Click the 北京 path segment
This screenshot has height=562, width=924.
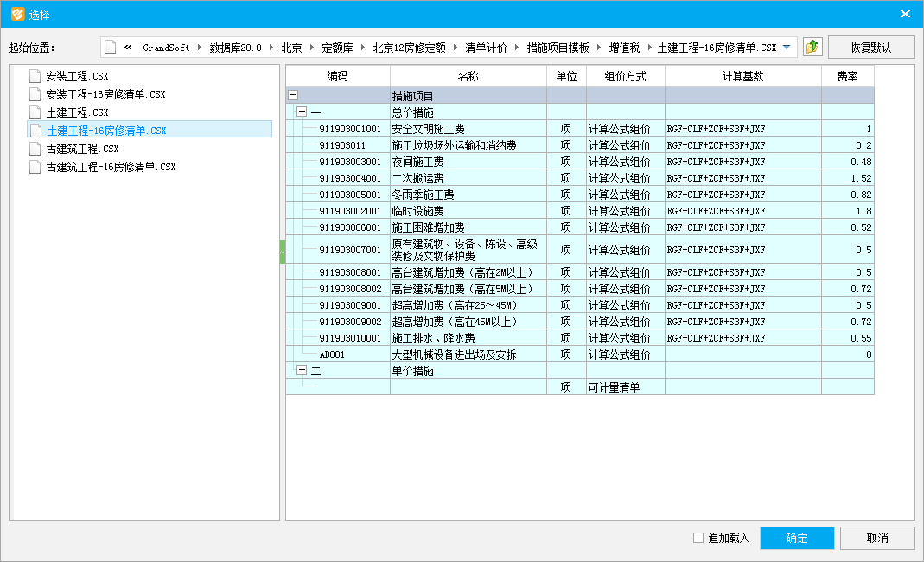(x=291, y=48)
